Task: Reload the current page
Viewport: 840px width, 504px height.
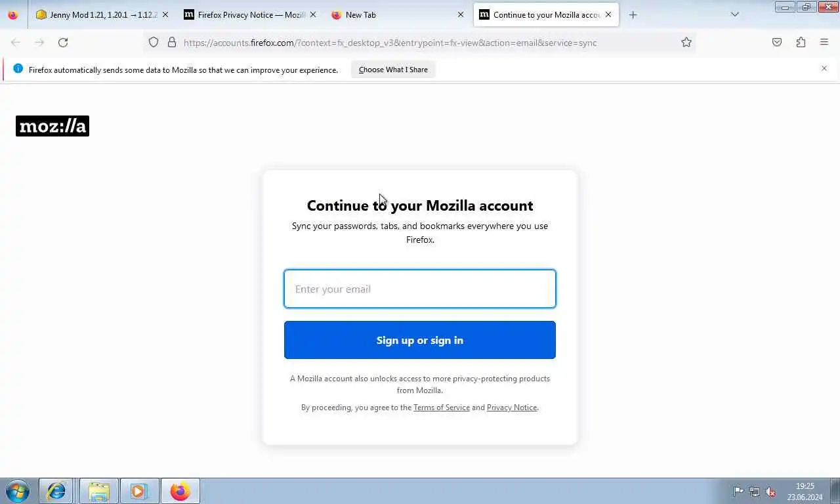Action: click(x=63, y=43)
